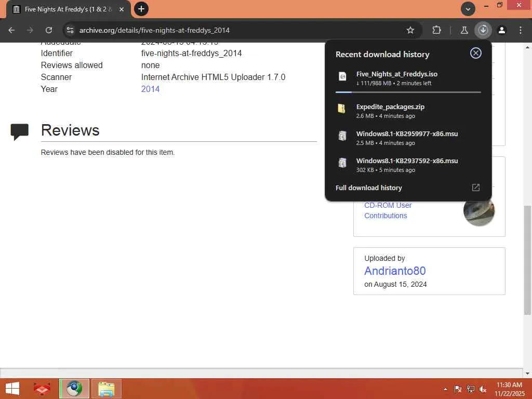Close the Recent download history popup

pos(476,53)
